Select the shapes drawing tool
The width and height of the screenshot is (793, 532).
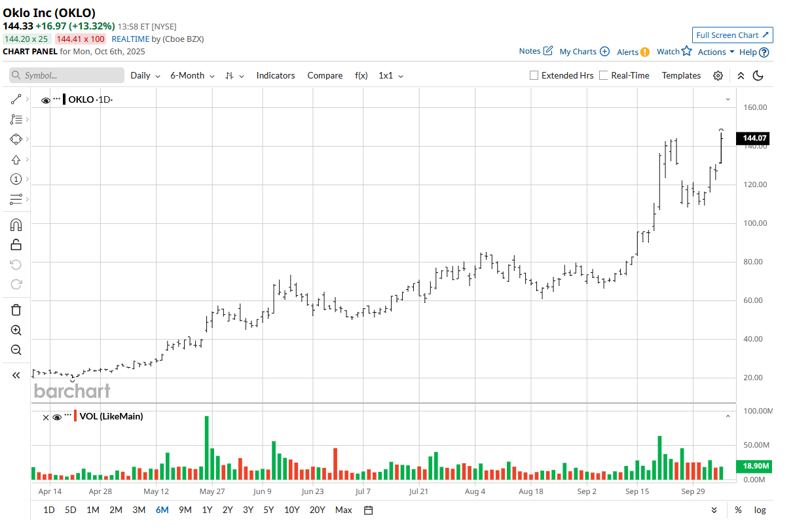pos(16,139)
